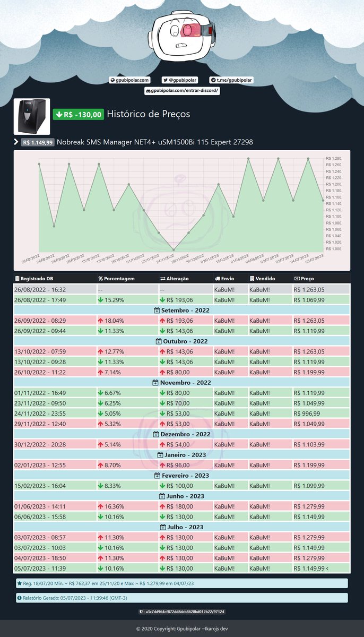Click the Preço column header
This screenshot has width=364, height=637.
click(321, 278)
